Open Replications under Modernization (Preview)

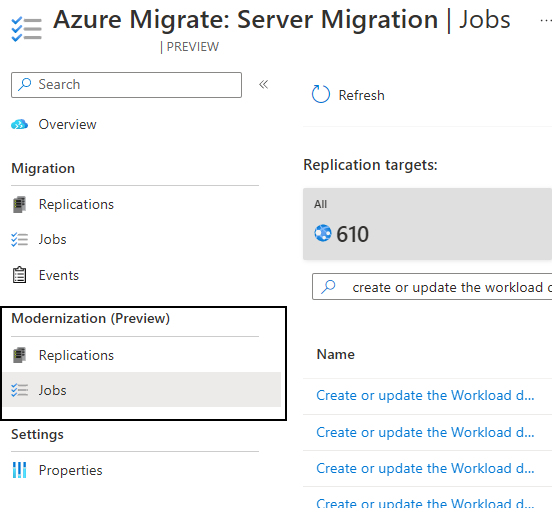[x=76, y=355]
